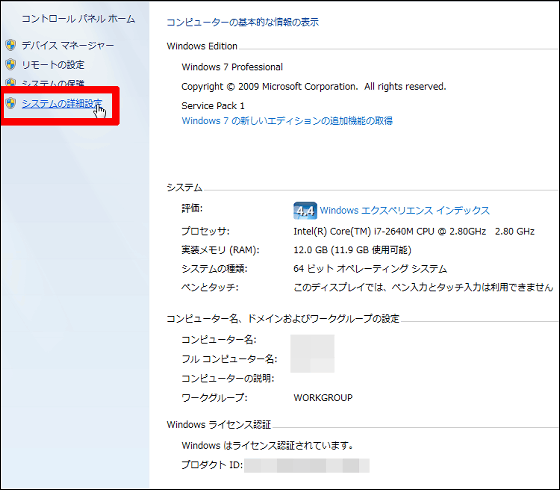Open システムの詳細設定 link
The width and height of the screenshot is (560, 490).
tap(62, 104)
